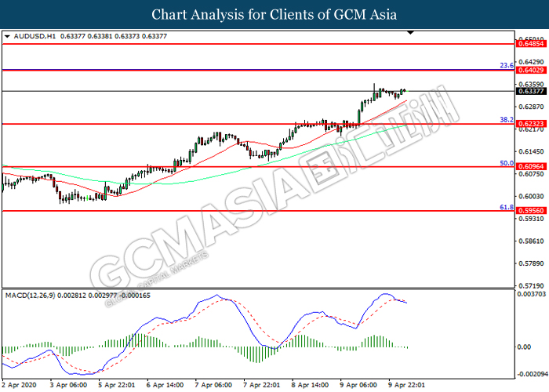Screen dimensions: 549x392
Task: Click the 0.59310 price axis value
Action: pos(531,219)
